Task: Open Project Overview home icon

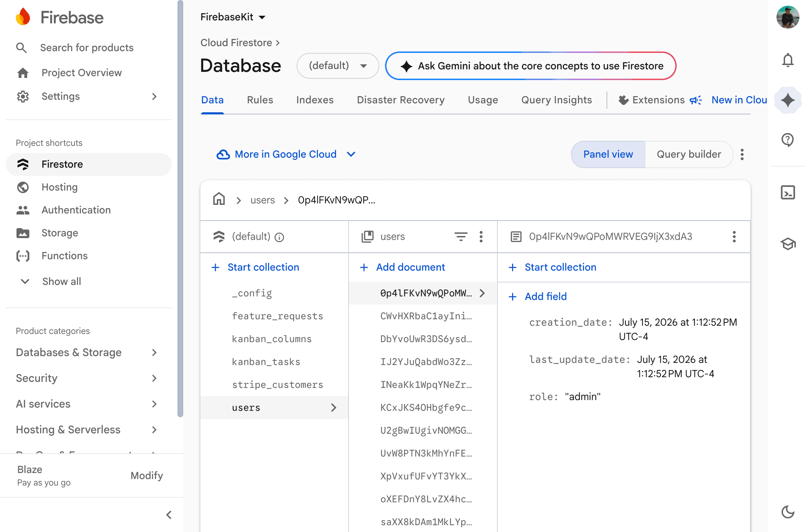Action: pyautogui.click(x=23, y=73)
